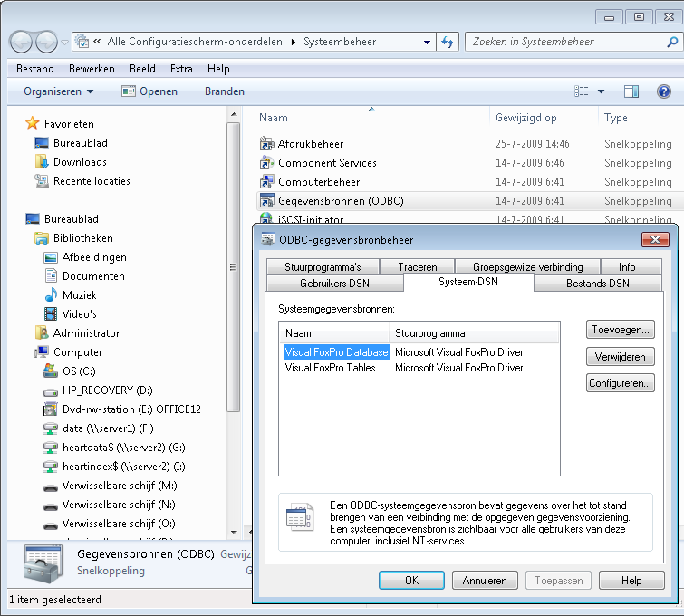Click the Verwijderen button
Screen dimensions: 684x616
621,356
